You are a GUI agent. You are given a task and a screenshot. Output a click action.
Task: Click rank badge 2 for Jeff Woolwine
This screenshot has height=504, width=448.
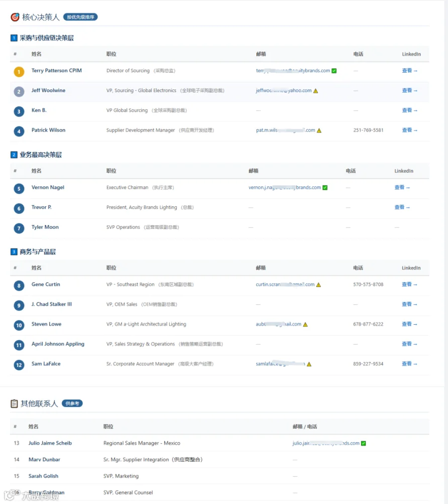[x=19, y=92]
